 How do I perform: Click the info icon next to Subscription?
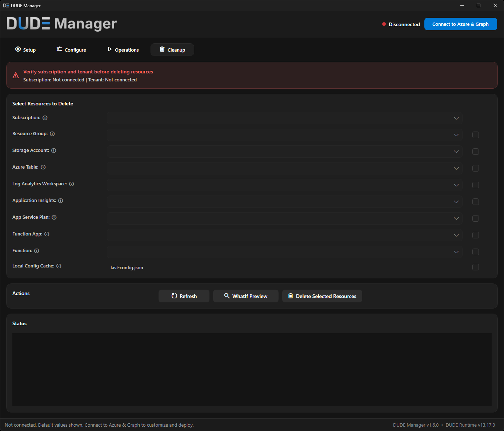click(x=45, y=117)
